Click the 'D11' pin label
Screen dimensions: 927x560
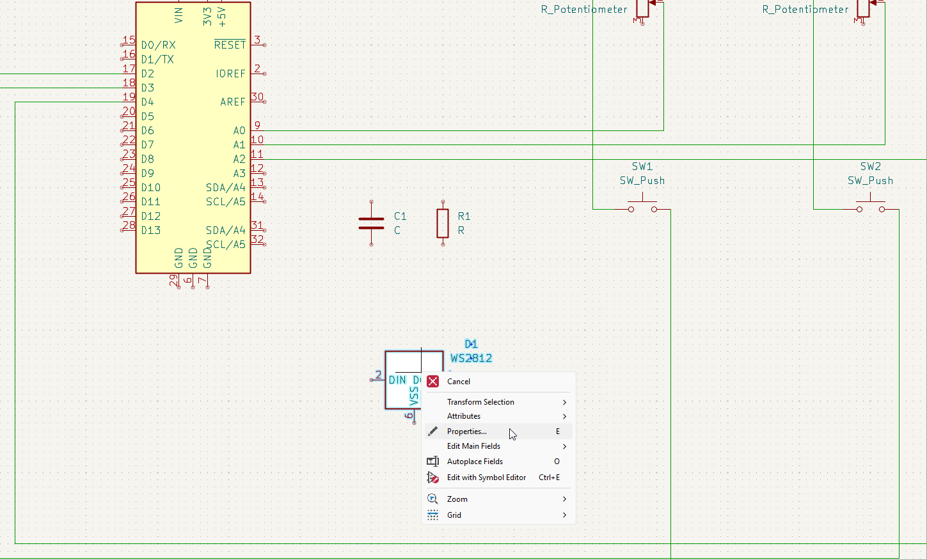[151, 201]
